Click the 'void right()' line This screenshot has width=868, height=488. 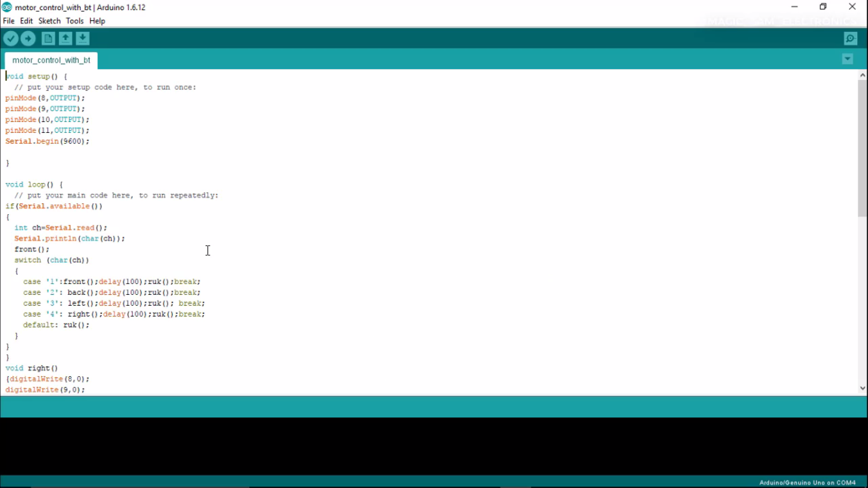(32, 368)
